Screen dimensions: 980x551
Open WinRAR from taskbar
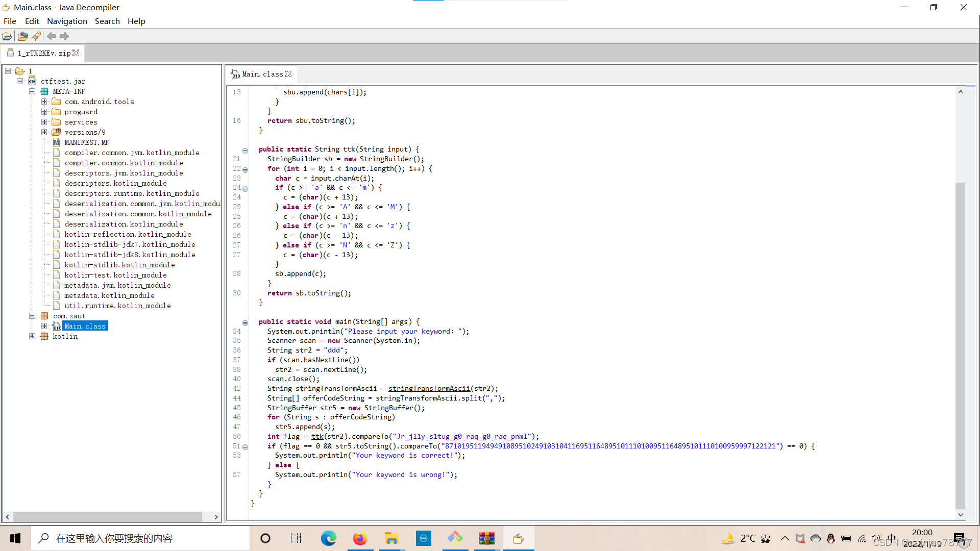pos(486,538)
